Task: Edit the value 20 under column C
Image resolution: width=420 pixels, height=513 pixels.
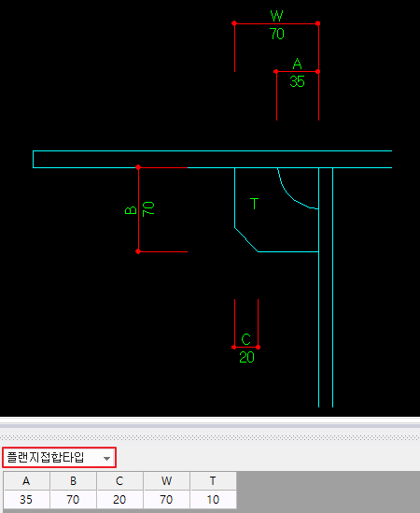Action: pos(119,499)
